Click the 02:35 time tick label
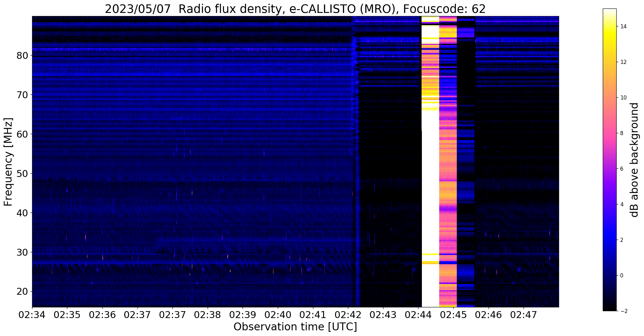This screenshot has width=644, height=336. pyautogui.click(x=67, y=314)
